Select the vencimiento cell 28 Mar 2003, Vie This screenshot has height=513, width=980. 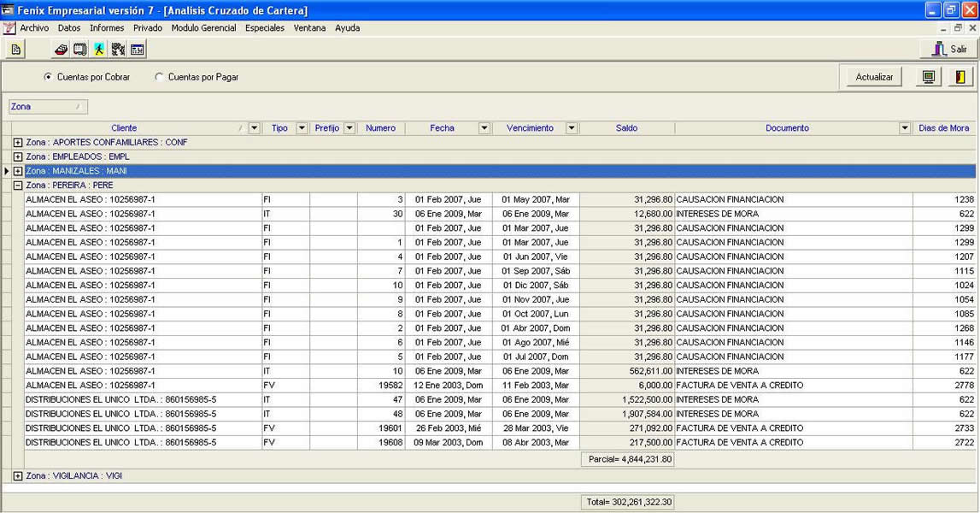click(537, 428)
